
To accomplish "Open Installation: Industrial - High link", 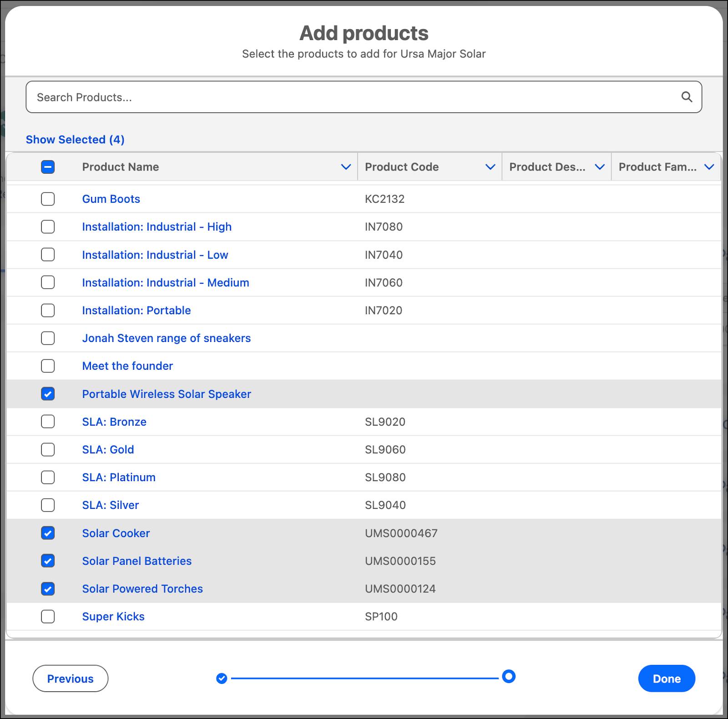I will coord(157,226).
